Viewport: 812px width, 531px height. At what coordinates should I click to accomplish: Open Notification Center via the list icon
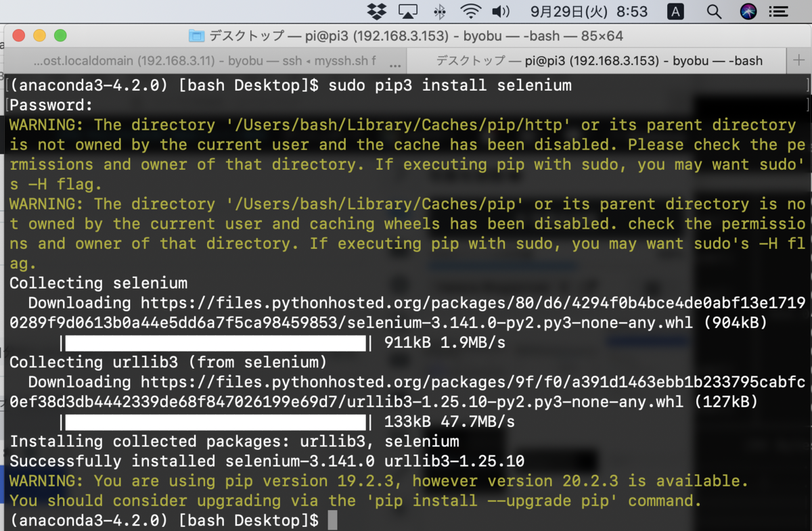point(779,11)
